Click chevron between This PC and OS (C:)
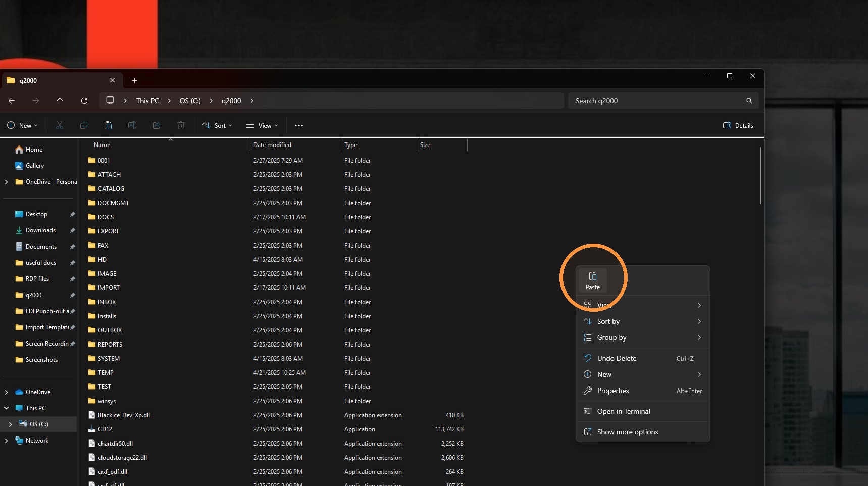The image size is (868, 486). click(169, 101)
